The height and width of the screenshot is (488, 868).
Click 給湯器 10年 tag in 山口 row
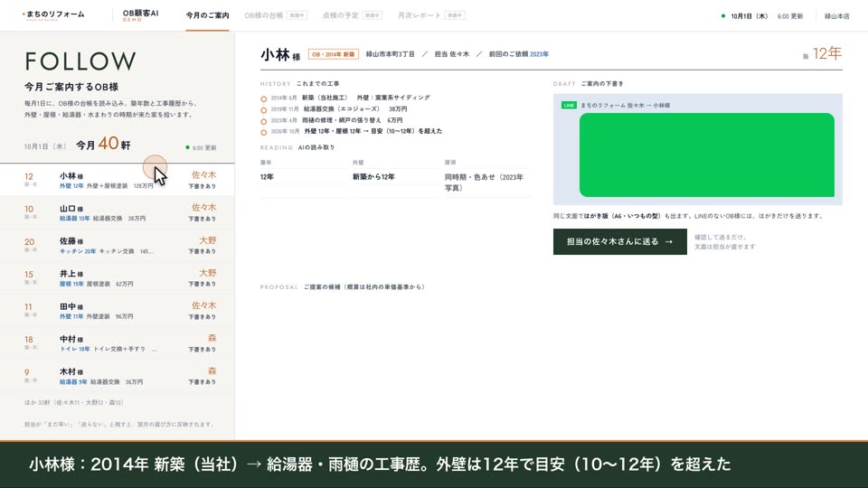[x=75, y=219]
